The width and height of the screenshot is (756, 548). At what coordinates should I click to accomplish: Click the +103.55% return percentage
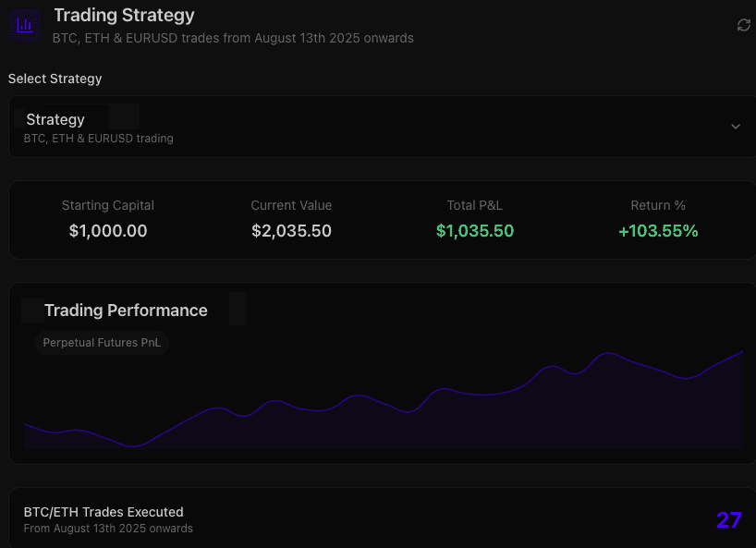(658, 231)
